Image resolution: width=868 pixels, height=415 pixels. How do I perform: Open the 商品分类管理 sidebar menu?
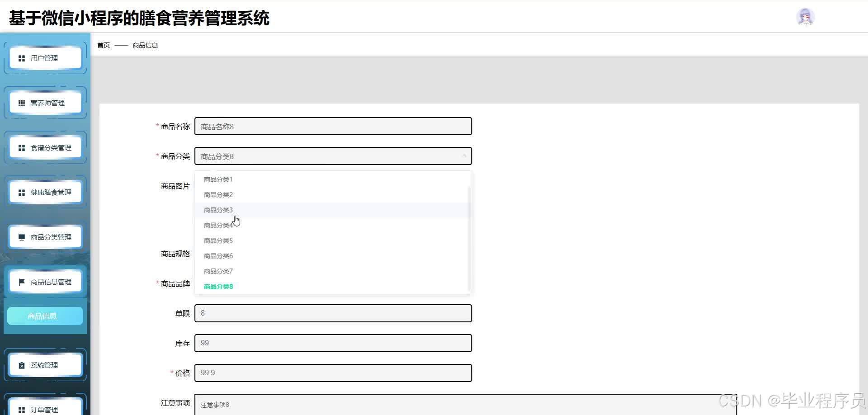(45, 237)
